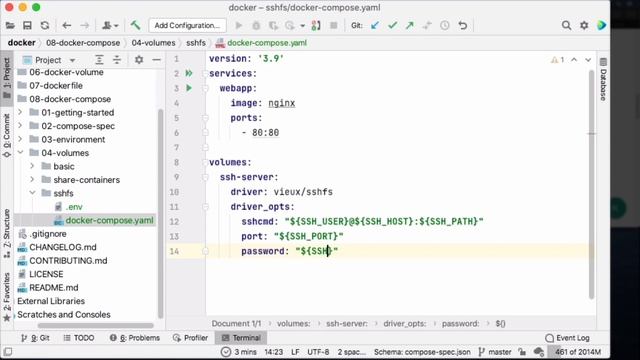Jump to next highlighted error arrow

click(x=588, y=60)
